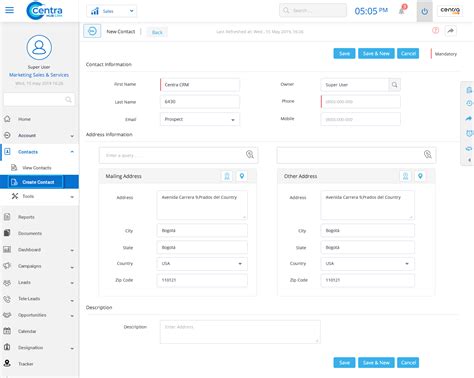The image size is (474, 378).
Task: Click the bottom Cancel button
Action: [x=408, y=363]
